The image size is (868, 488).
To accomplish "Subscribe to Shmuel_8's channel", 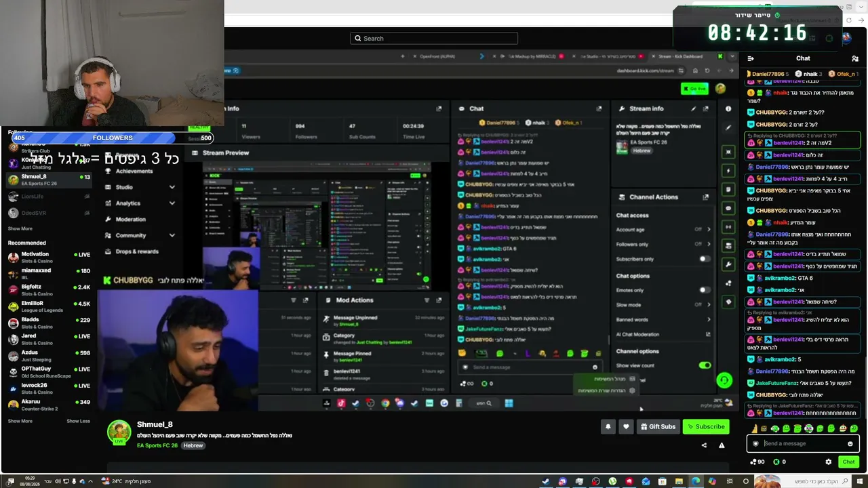I will [x=706, y=426].
